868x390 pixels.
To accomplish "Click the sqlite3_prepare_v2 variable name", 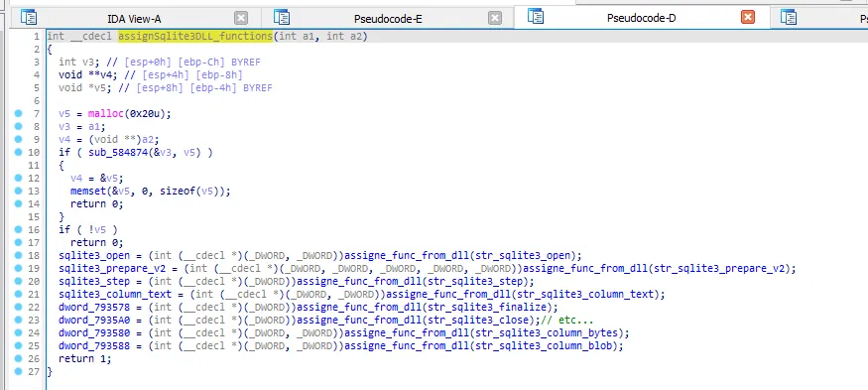I will (112, 268).
